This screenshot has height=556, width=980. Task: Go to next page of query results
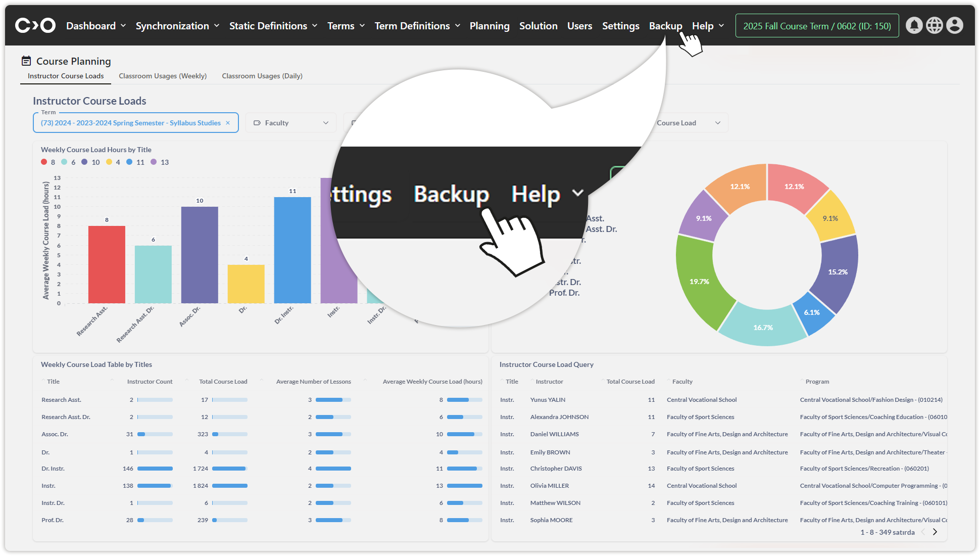pyautogui.click(x=935, y=532)
